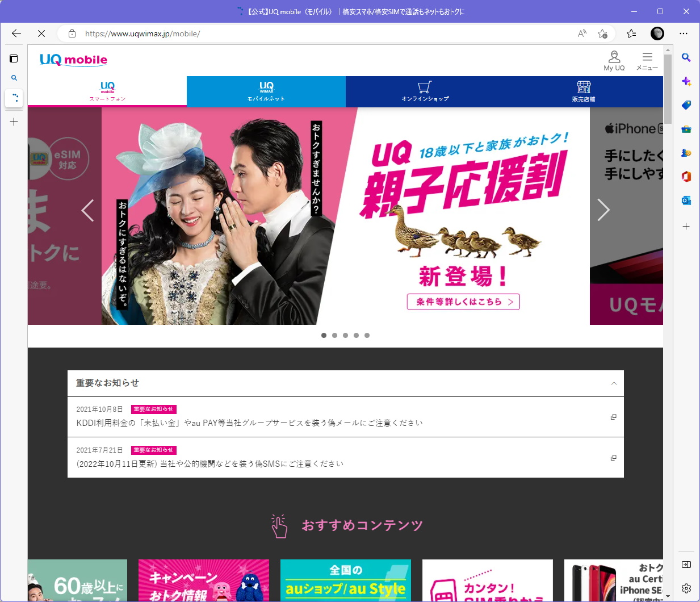
Task: Select the third carousel indicator dot
Action: click(x=345, y=335)
